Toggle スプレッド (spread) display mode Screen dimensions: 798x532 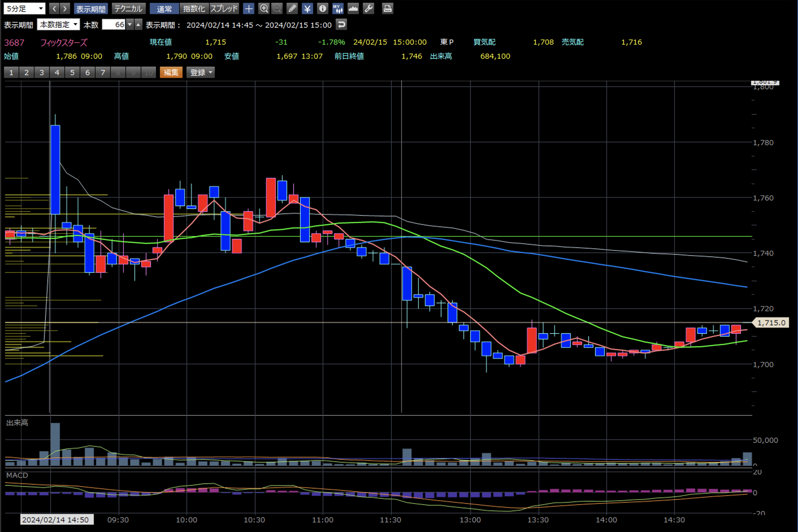coord(224,8)
